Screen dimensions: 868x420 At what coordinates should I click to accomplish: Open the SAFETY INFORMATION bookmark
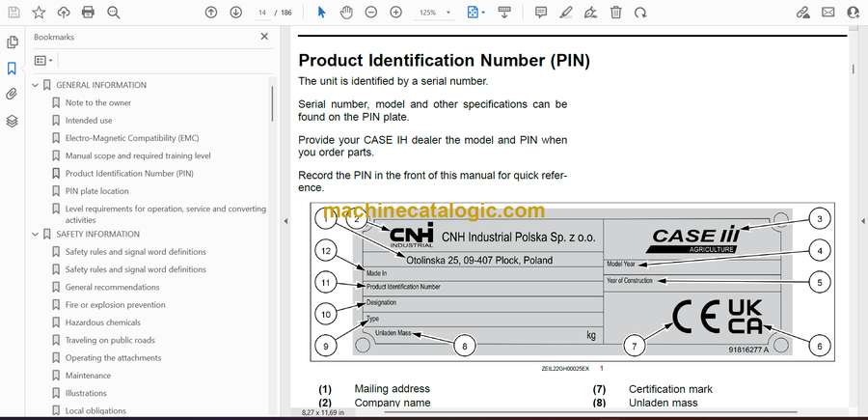98,235
